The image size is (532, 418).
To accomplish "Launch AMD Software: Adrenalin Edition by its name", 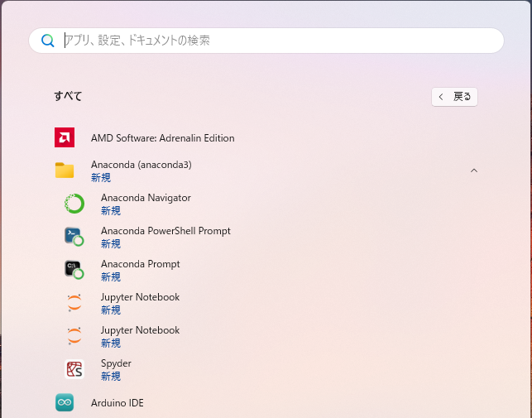I will [162, 138].
